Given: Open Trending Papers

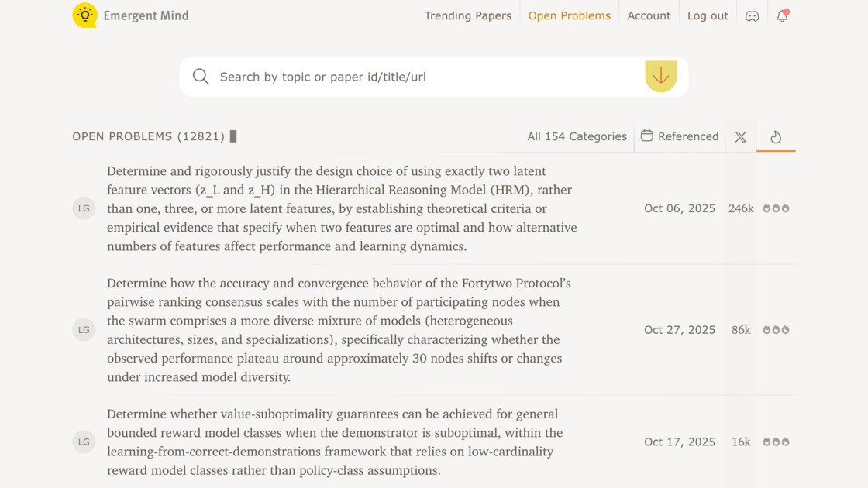Looking at the screenshot, I should pyautogui.click(x=467, y=15).
